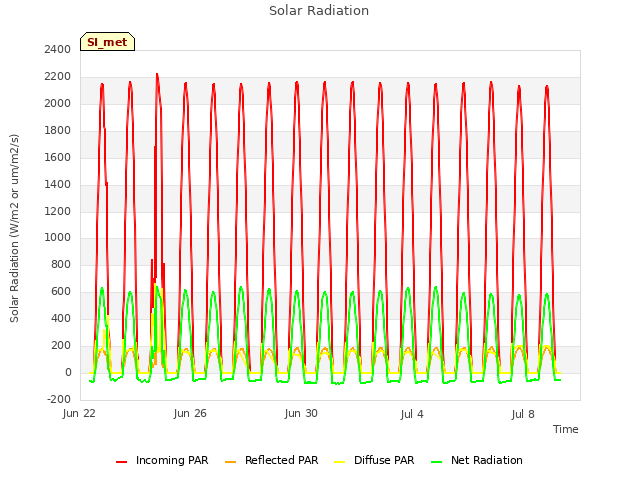Click the Jun 26 x-axis tick label
This screenshot has height=480, width=640.
(x=190, y=413)
